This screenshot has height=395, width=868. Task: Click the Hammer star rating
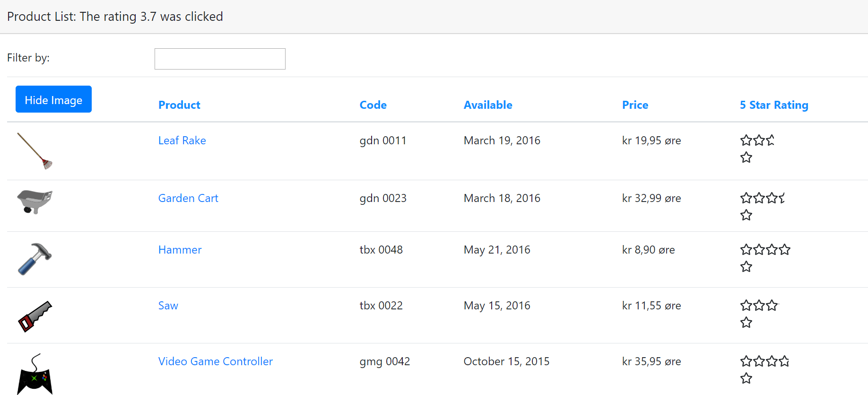(x=765, y=250)
